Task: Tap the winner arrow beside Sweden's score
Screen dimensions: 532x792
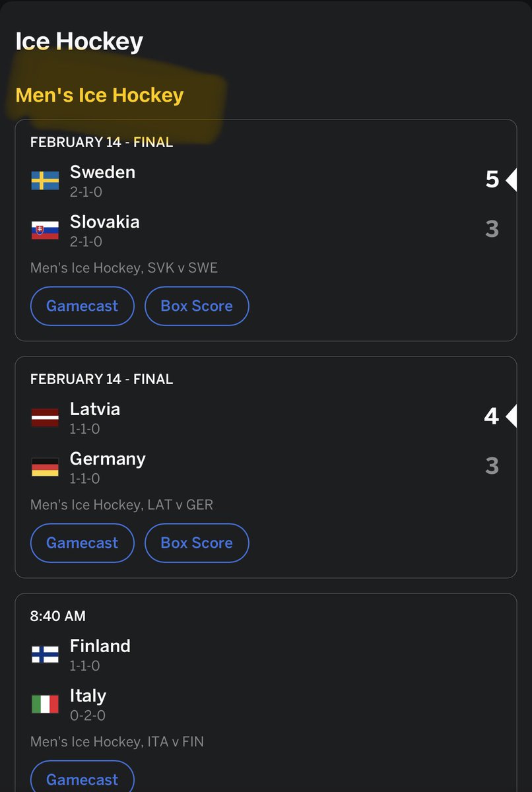Action: [511, 180]
